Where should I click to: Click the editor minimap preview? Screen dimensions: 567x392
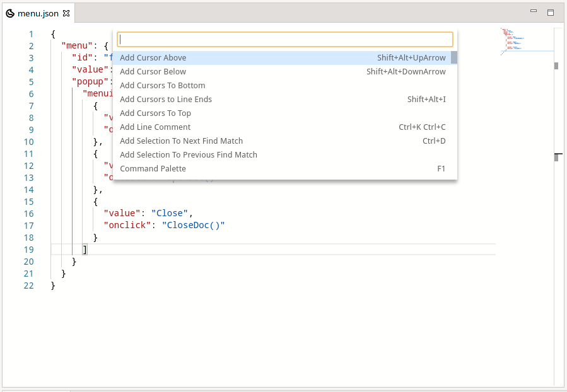click(x=527, y=42)
